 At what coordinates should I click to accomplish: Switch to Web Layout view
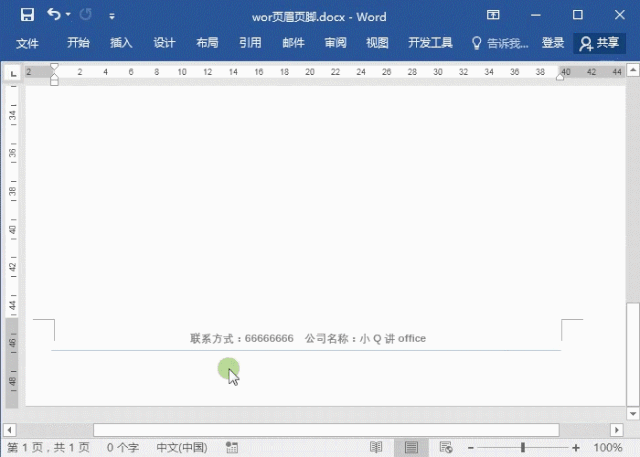coord(446,447)
